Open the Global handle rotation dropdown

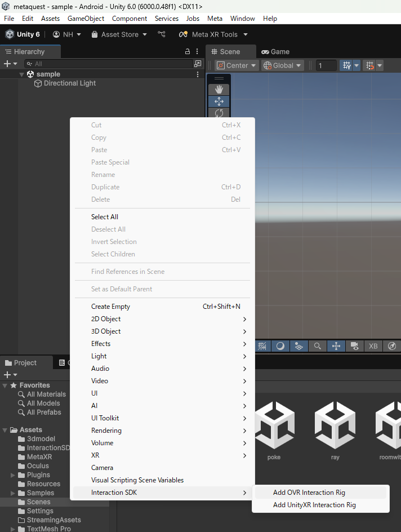282,65
